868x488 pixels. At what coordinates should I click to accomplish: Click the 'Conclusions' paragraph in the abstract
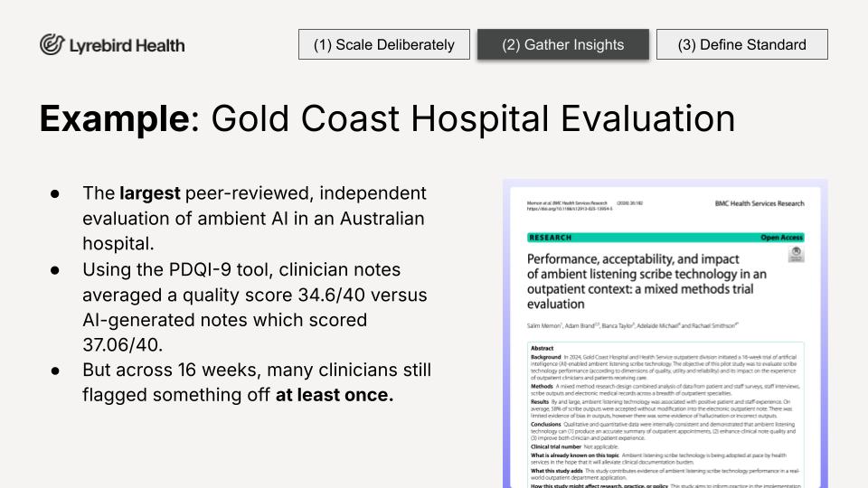click(x=663, y=431)
